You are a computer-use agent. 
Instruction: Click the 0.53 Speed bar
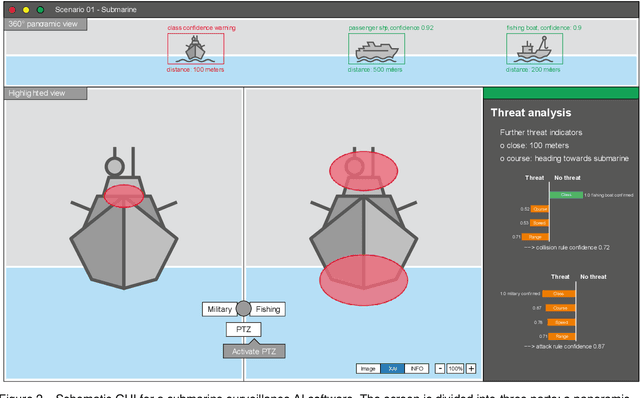point(539,223)
